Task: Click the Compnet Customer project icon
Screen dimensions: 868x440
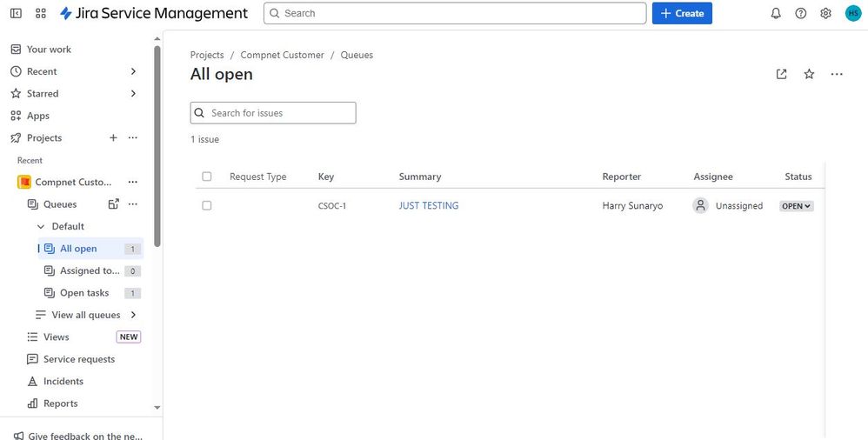Action: (x=23, y=182)
